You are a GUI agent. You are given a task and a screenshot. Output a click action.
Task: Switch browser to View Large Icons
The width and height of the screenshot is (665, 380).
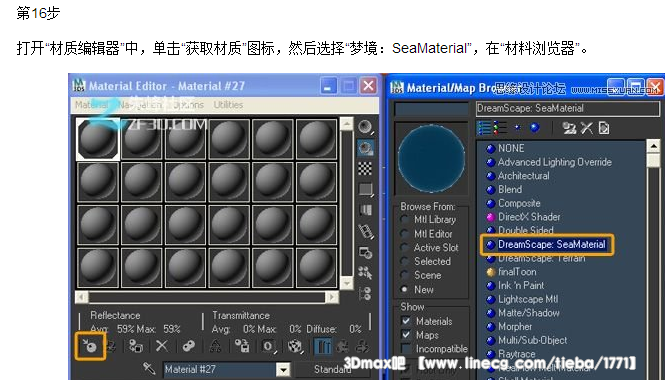pos(535,127)
